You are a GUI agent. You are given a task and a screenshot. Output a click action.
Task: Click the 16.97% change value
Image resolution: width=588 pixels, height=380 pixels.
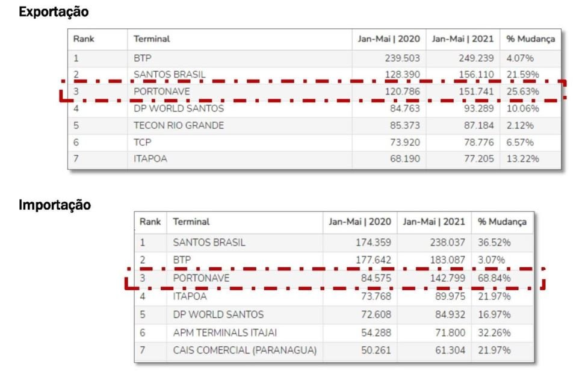pyautogui.click(x=494, y=314)
